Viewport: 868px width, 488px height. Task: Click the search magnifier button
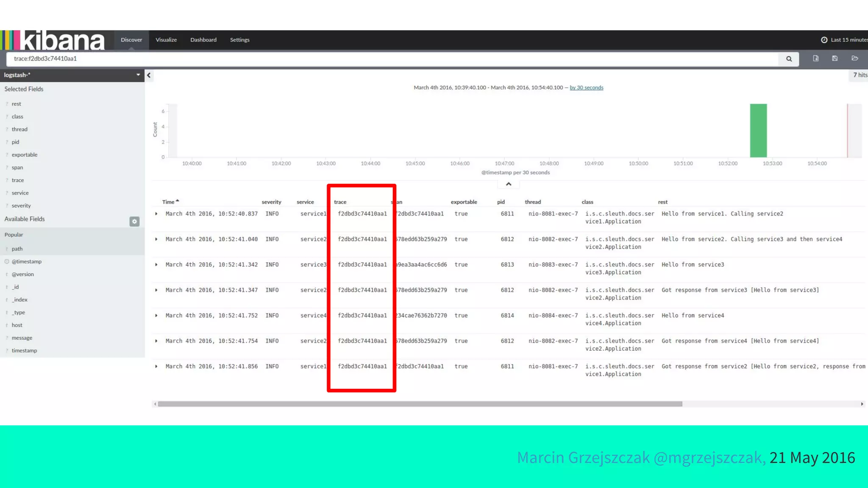[x=789, y=59]
